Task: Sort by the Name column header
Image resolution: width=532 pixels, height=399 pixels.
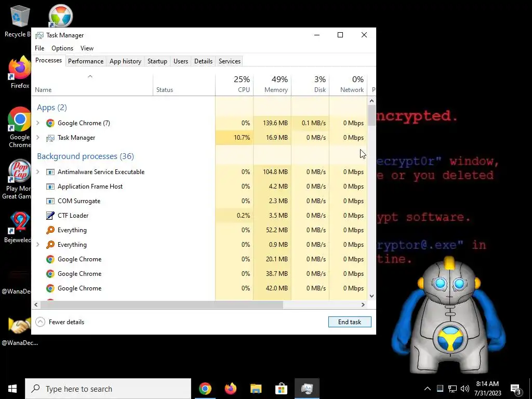Action: tap(92, 84)
